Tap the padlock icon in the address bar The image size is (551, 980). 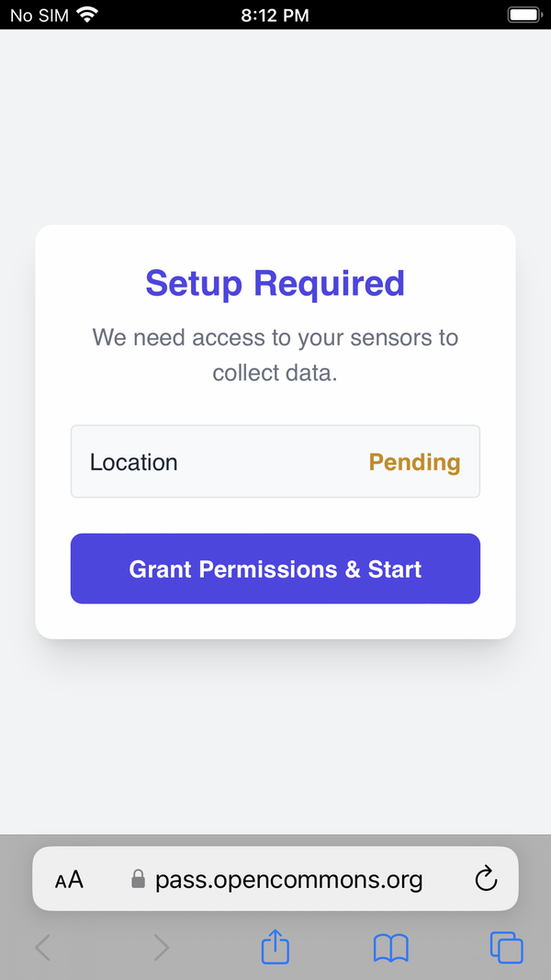pos(139,880)
